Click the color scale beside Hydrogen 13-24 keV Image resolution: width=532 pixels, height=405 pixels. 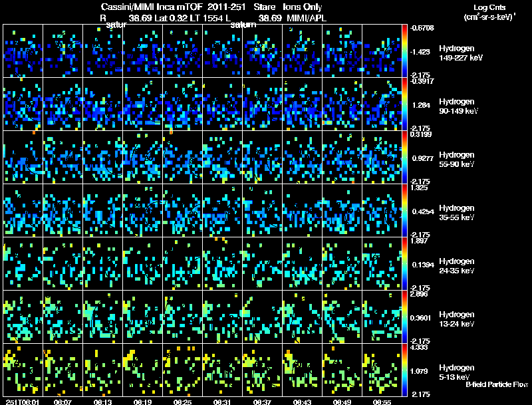click(x=404, y=317)
